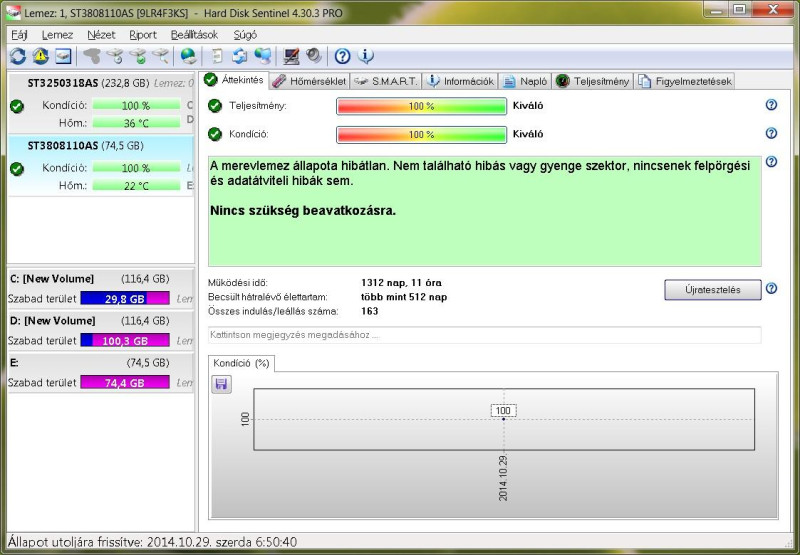Select the Áttekintés tab
800x555 pixels.
[234, 80]
